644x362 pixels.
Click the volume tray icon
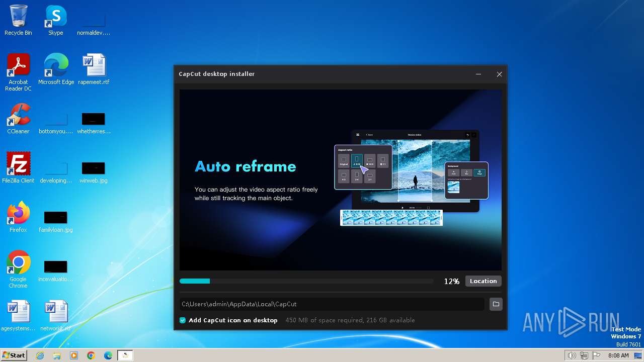tap(572, 355)
